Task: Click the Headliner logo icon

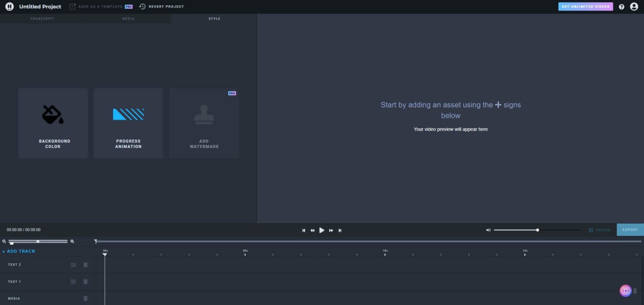Action: point(9,7)
